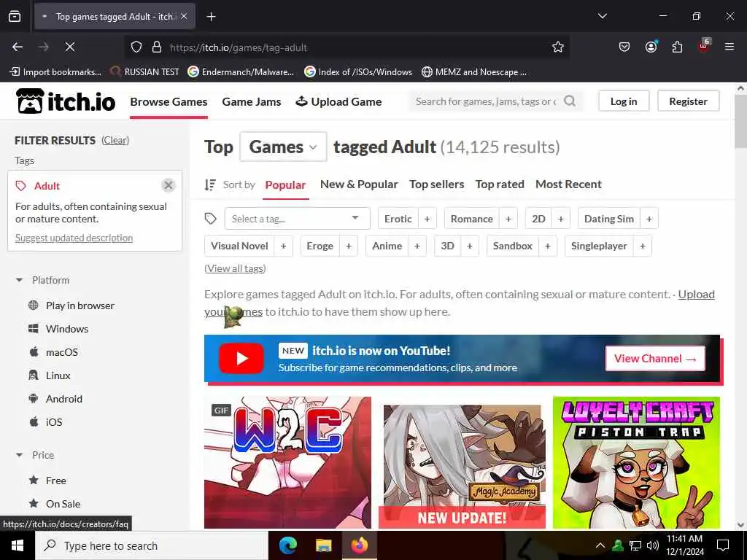Add Visual Novel tag with its plus

coord(284,246)
